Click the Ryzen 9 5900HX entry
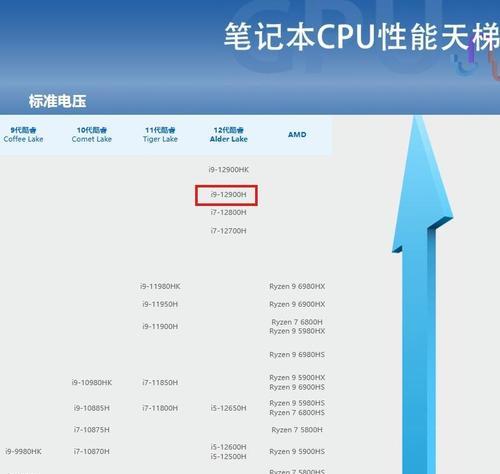 (x=297, y=378)
